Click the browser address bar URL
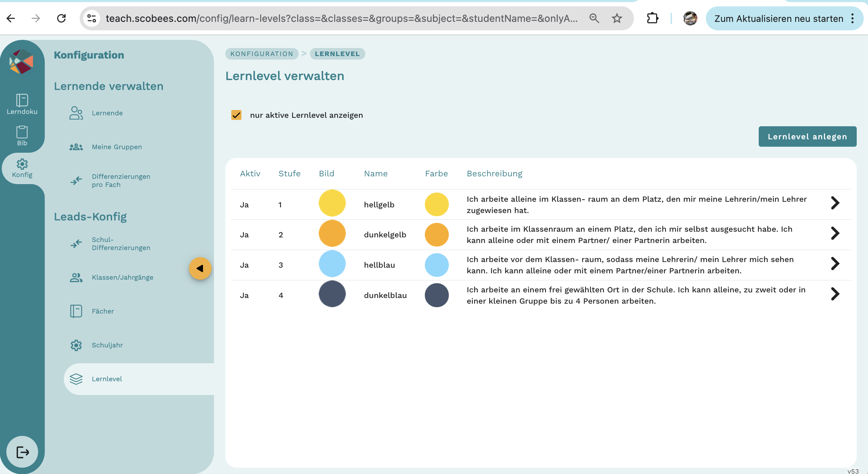This screenshot has height=474, width=868. [x=341, y=18]
